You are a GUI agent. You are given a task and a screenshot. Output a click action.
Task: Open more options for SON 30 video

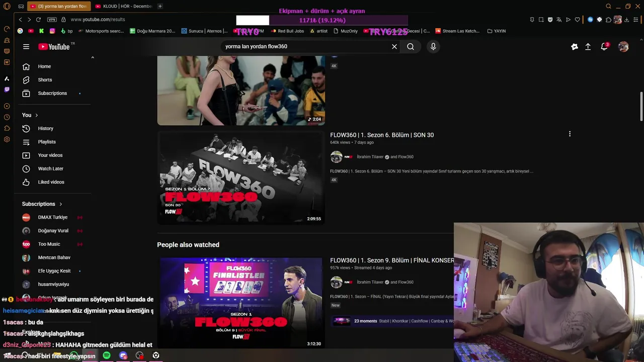(x=570, y=134)
